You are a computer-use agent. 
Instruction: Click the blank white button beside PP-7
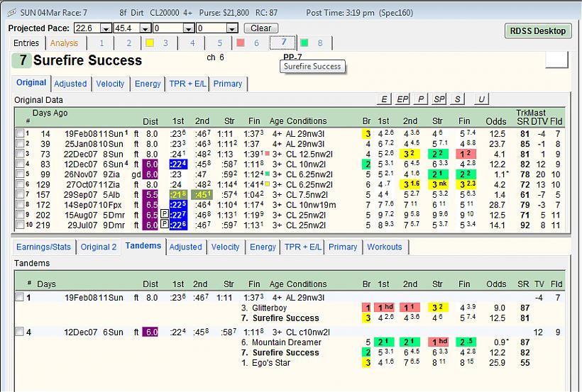[556, 60]
